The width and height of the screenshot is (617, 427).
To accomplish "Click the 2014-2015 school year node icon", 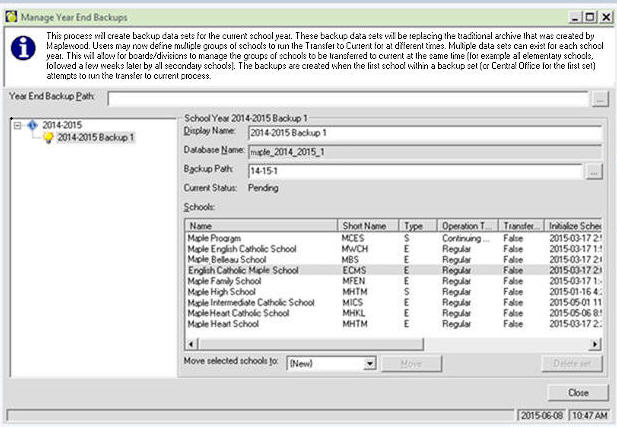I will [x=32, y=125].
